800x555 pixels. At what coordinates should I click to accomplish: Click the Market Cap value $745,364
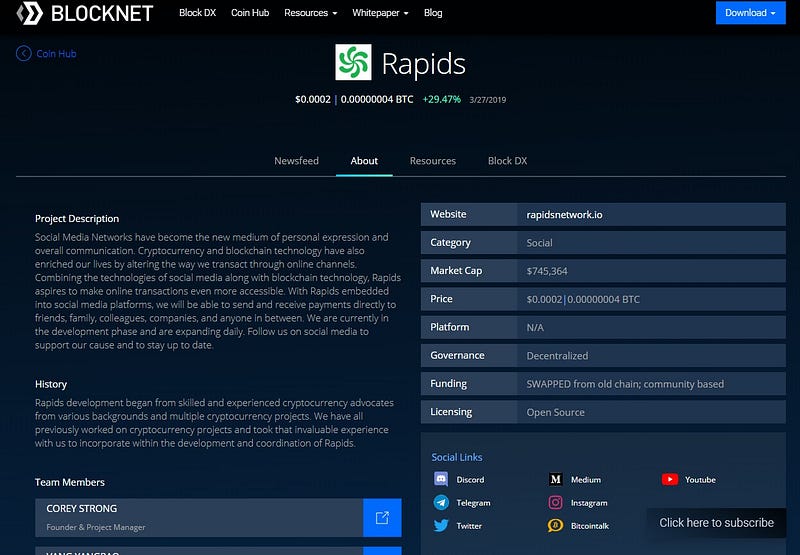(547, 271)
